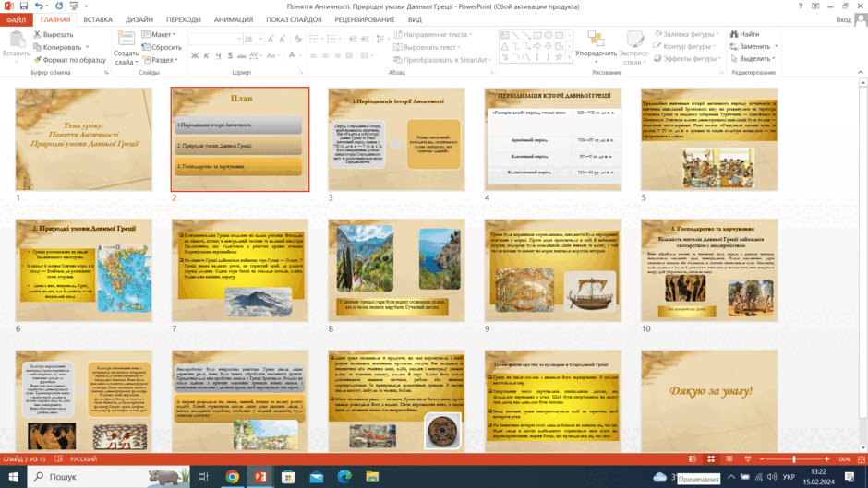Viewport: 868px width, 488px height.
Task: Click the Save icon in quick access toolbar
Action: pos(23,6)
